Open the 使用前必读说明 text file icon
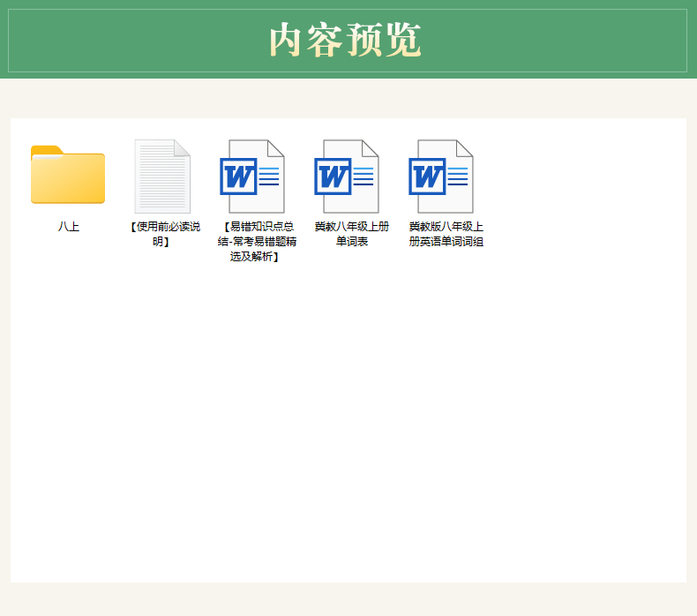697x616 pixels. 162,177
